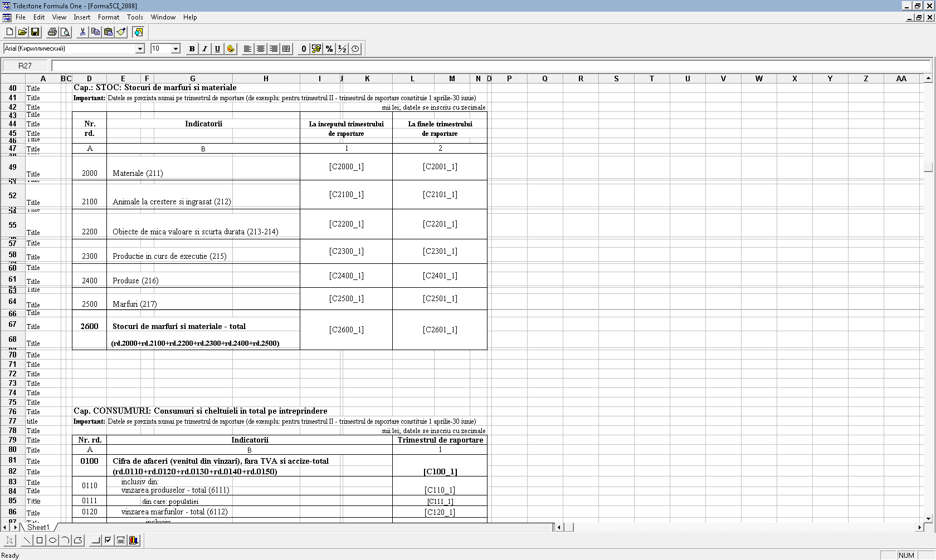
Task: Apply the currency format coins icon
Action: pyautogui.click(x=316, y=49)
